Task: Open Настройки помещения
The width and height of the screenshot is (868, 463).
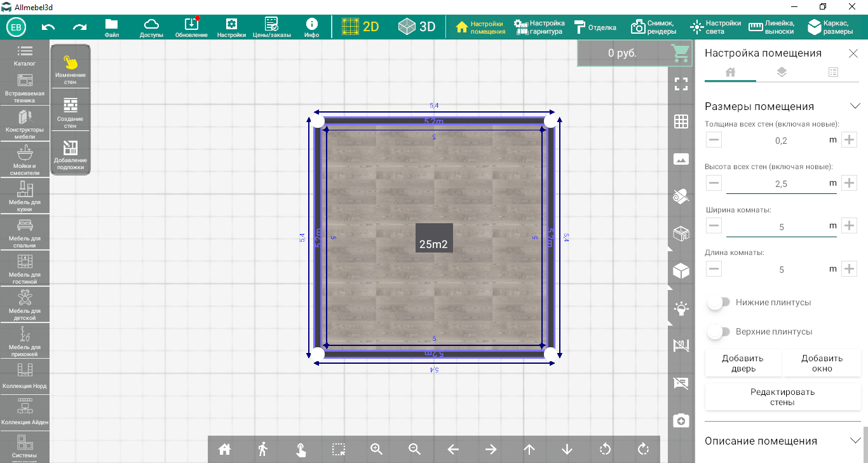Action: point(481,27)
